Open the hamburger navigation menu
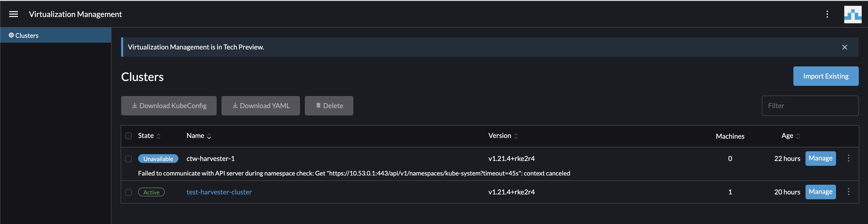The height and width of the screenshot is (224, 868). click(14, 14)
